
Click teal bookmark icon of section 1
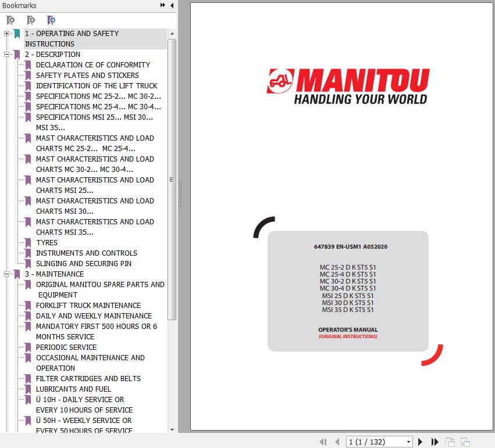[17, 34]
